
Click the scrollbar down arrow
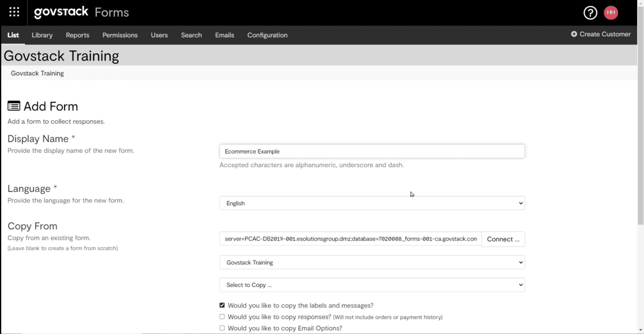pyautogui.click(x=641, y=331)
